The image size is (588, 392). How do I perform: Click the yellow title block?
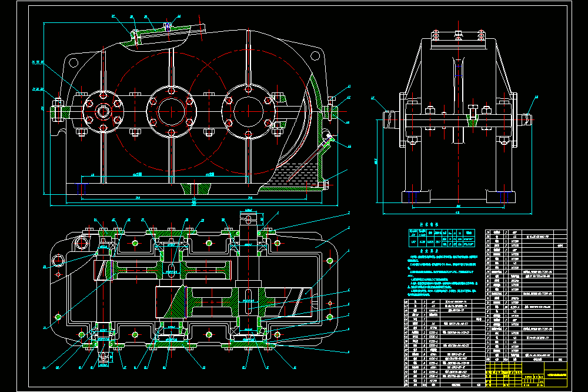coord(526,374)
